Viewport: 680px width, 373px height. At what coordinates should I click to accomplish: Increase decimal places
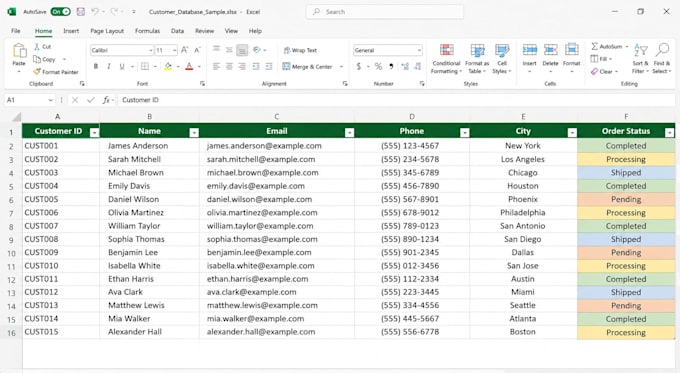(x=405, y=66)
